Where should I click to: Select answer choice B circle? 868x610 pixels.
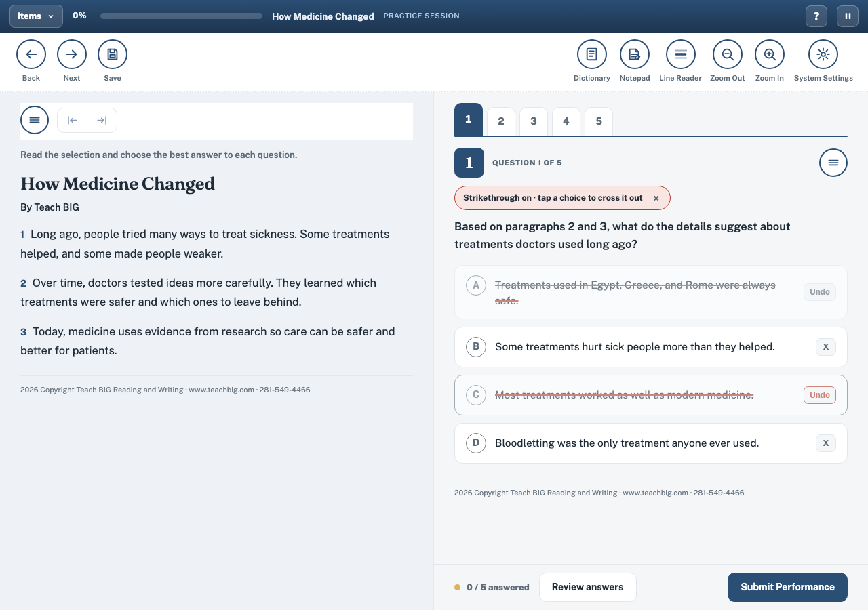[476, 347]
